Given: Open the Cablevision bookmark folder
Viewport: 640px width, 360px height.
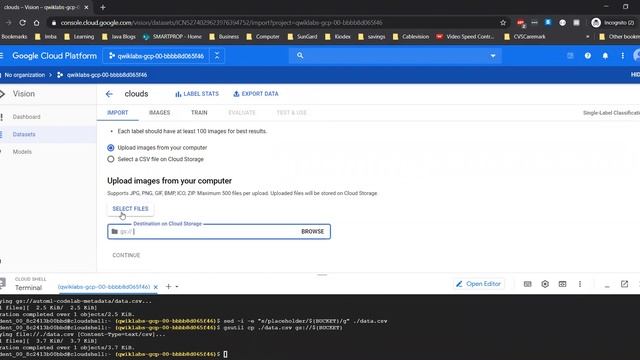Looking at the screenshot, I should tap(411, 37).
